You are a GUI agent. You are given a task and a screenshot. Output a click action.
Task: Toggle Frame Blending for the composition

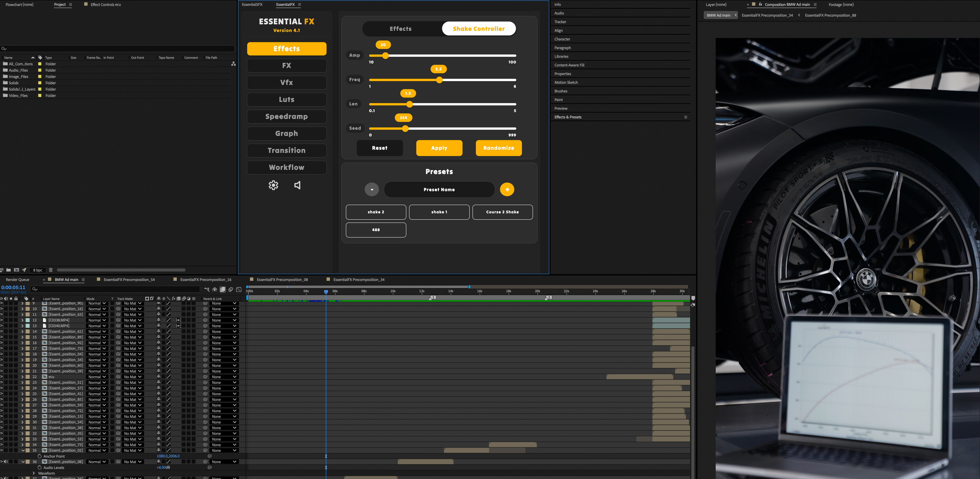pyautogui.click(x=223, y=289)
